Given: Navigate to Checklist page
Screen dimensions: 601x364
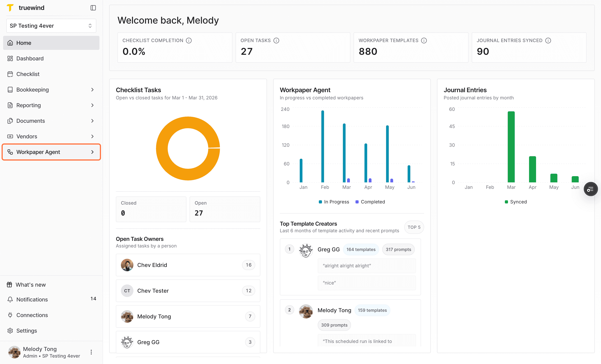Looking at the screenshot, I should (x=51, y=74).
